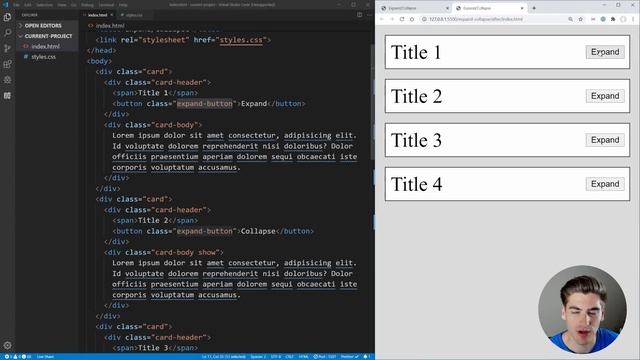Open the editor More Actions ellipsis menu
The image size is (640, 360).
click(369, 15)
